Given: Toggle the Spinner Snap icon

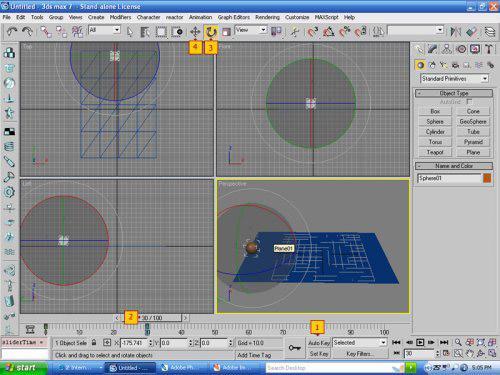Looking at the screenshot, I should coord(361,32).
